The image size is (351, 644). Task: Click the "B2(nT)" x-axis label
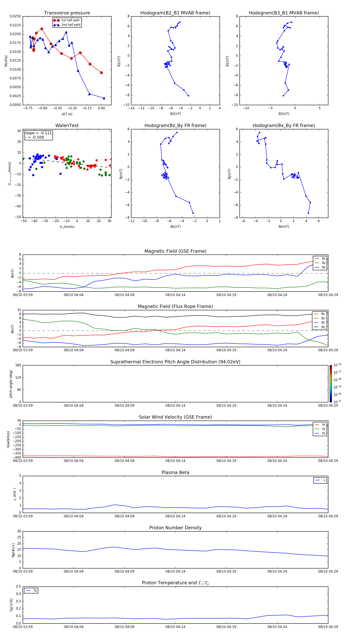click(x=175, y=114)
